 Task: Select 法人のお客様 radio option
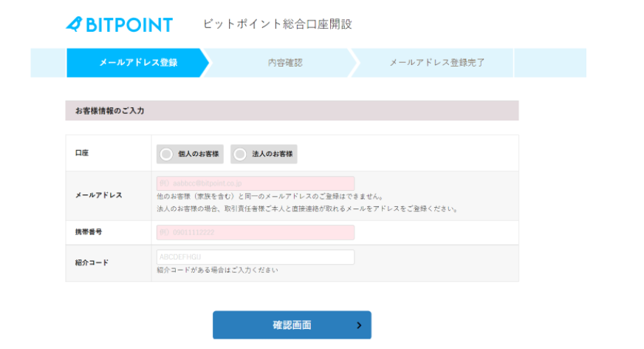(x=264, y=154)
